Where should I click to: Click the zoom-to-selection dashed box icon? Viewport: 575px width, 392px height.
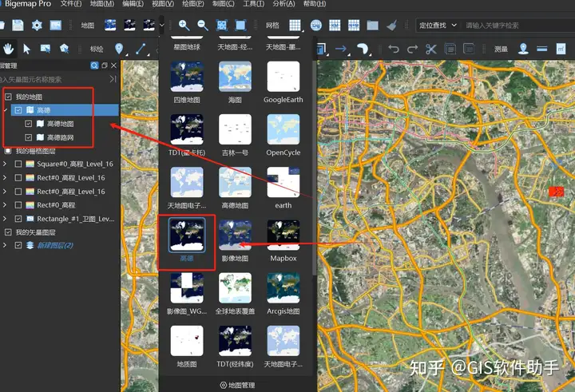coord(221,26)
